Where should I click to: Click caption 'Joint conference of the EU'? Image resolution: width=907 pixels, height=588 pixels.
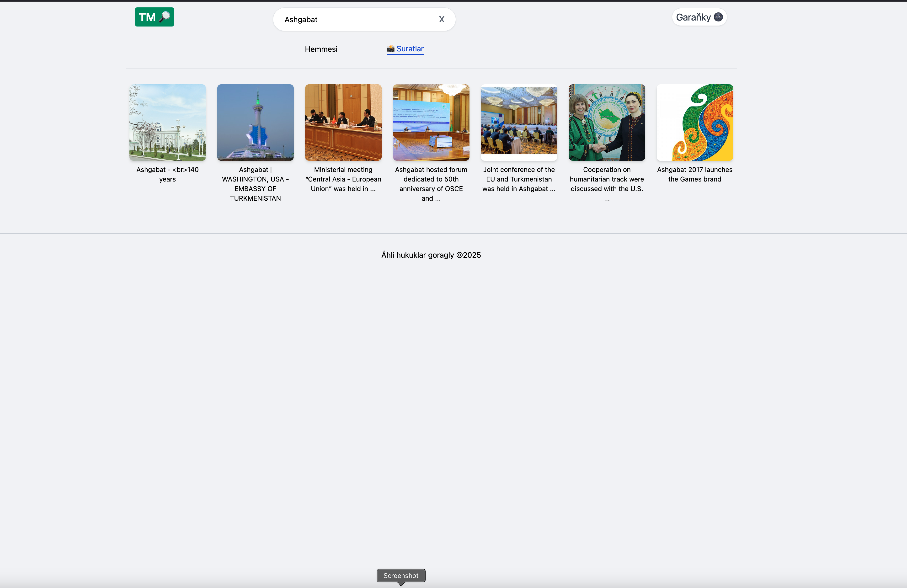(519, 179)
